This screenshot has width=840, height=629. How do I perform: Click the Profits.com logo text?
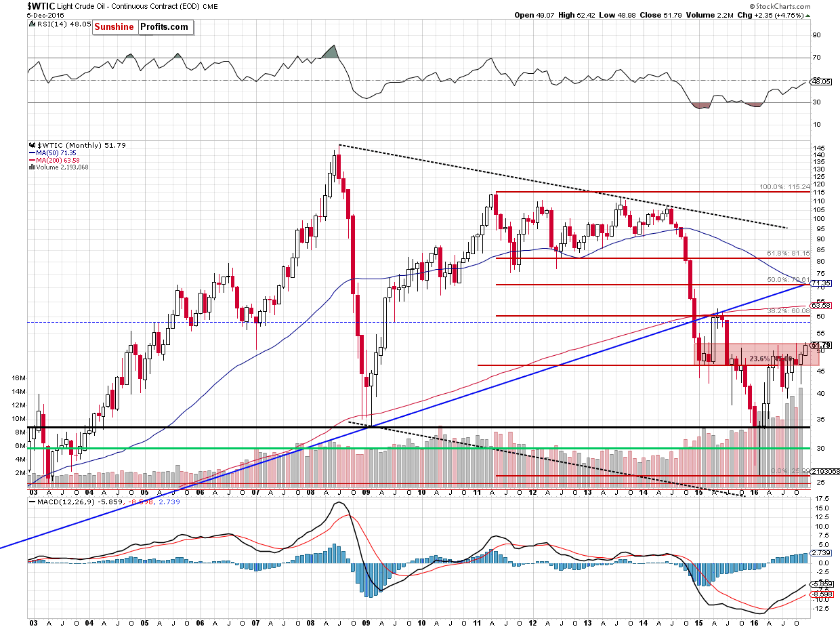click(x=165, y=27)
